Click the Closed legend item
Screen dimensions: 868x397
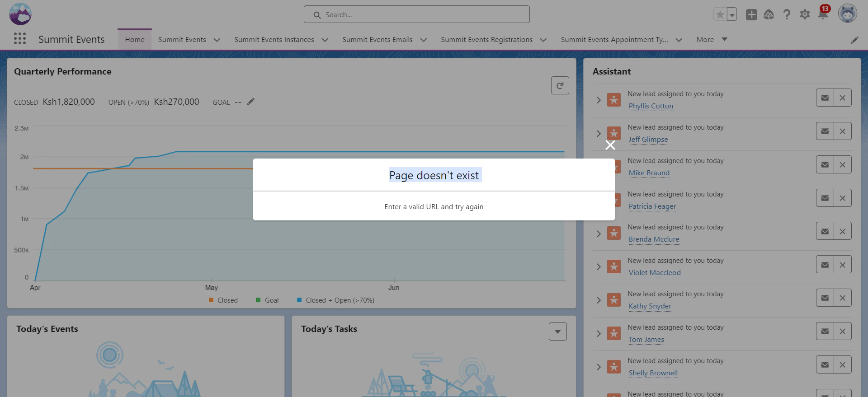pyautogui.click(x=223, y=300)
